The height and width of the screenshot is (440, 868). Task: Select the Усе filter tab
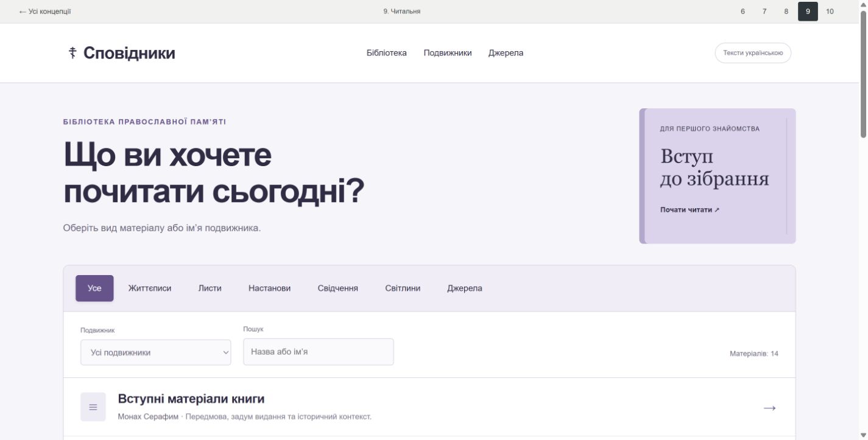coord(94,288)
